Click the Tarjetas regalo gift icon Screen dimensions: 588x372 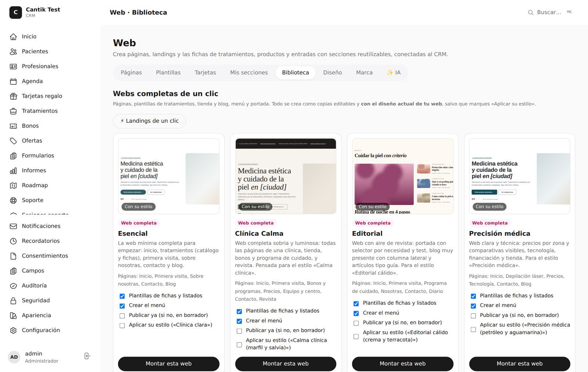tap(13, 96)
